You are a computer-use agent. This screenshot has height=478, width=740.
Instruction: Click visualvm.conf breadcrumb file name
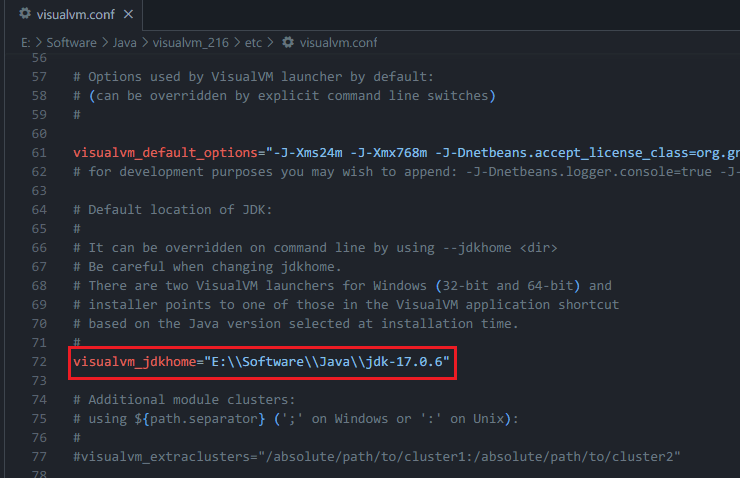[x=338, y=42]
